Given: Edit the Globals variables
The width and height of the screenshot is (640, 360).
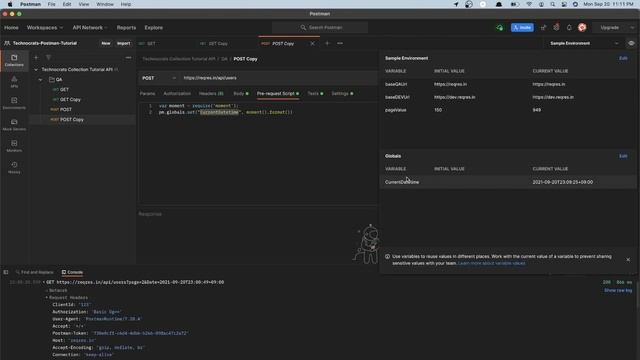Looking at the screenshot, I should (x=623, y=156).
